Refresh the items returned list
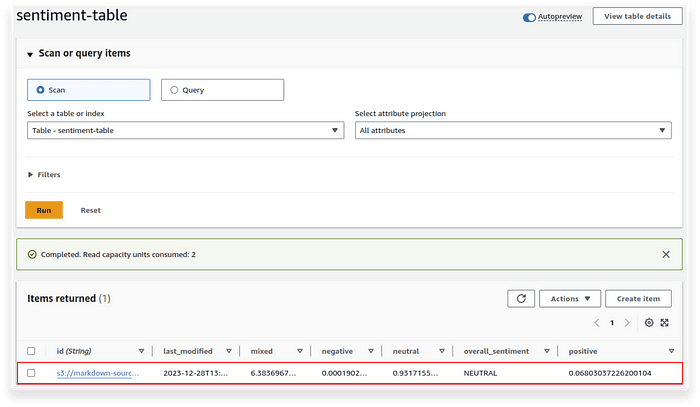 pos(521,299)
